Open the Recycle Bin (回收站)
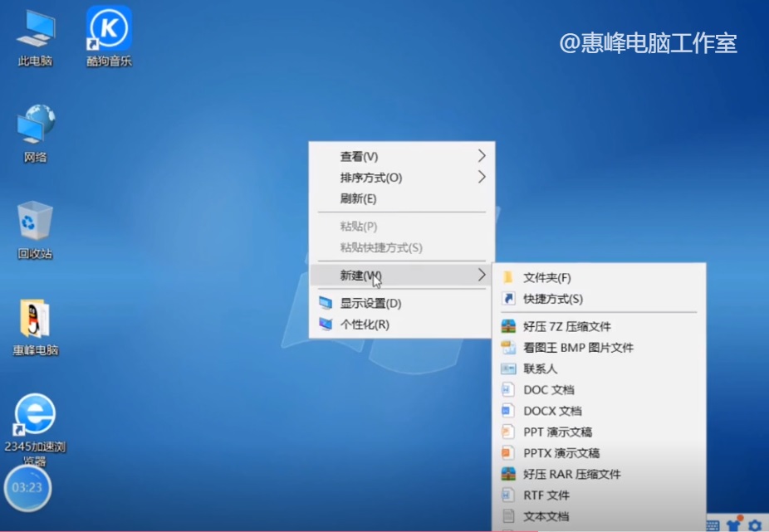This screenshot has width=769, height=532. coord(34,220)
